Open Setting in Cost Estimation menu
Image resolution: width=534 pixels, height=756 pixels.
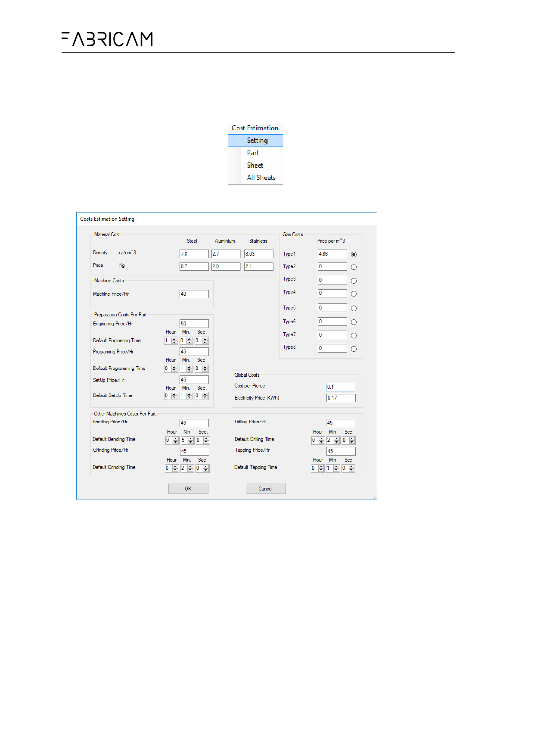[x=257, y=141]
